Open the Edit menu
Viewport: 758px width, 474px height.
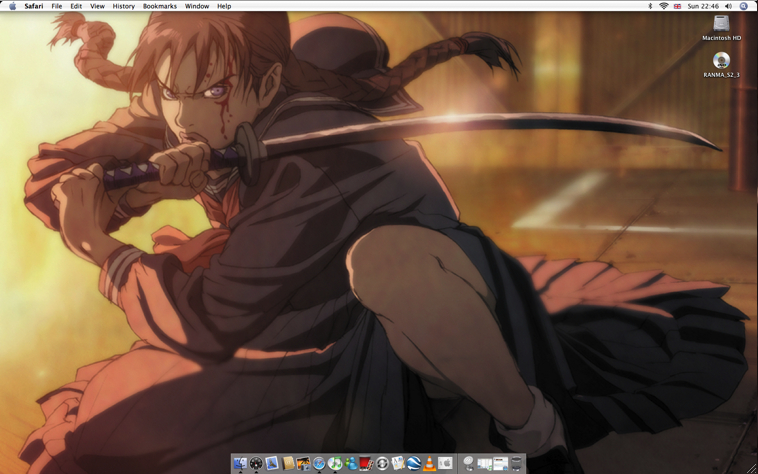click(76, 6)
